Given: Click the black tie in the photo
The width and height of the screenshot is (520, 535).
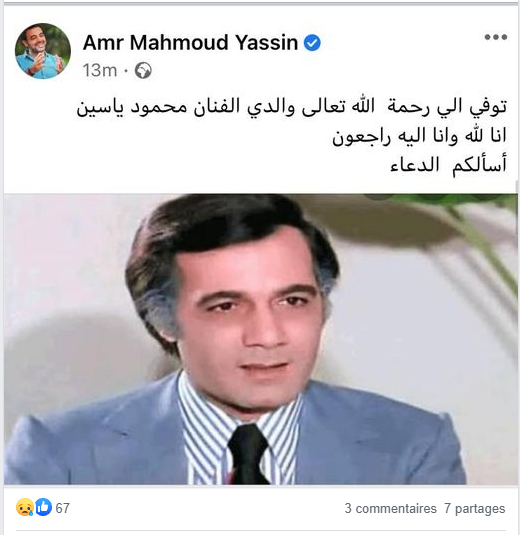Looking at the screenshot, I should click(248, 454).
